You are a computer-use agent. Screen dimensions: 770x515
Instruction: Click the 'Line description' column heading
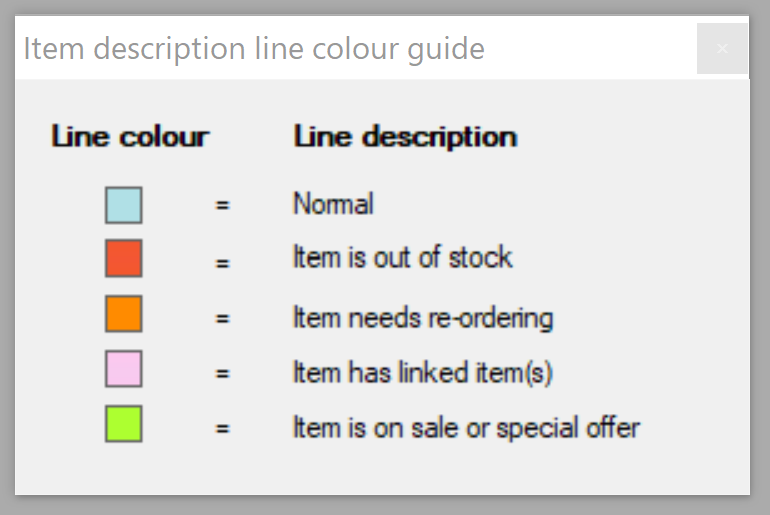(x=405, y=136)
